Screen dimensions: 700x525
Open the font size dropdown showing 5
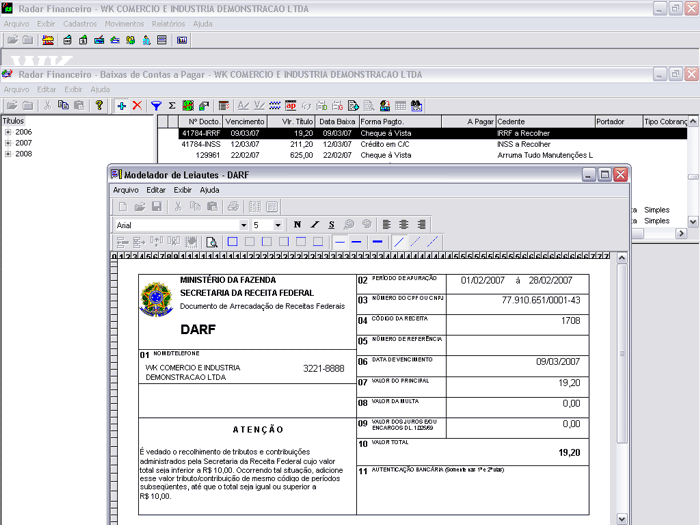click(x=278, y=225)
